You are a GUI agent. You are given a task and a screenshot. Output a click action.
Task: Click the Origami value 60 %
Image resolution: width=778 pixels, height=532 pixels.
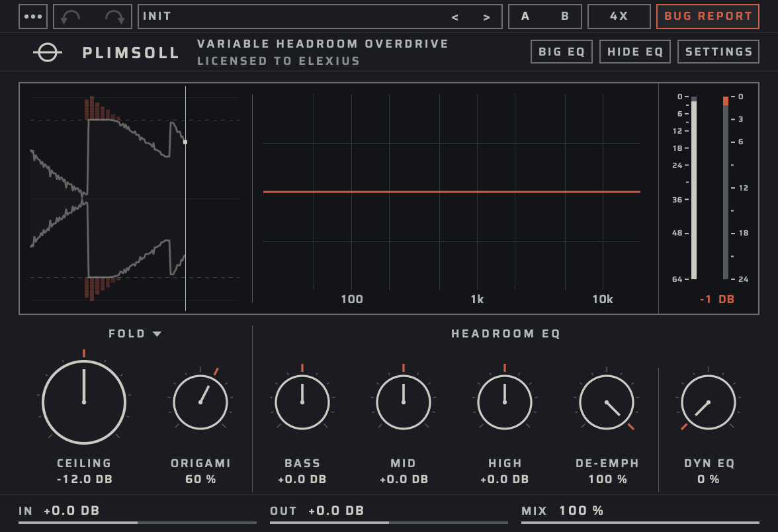point(200,479)
